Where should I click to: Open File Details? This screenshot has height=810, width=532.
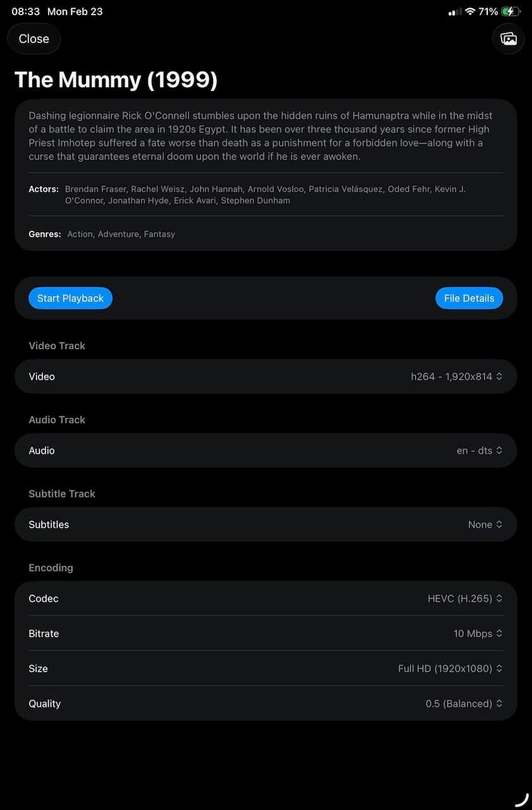(469, 298)
